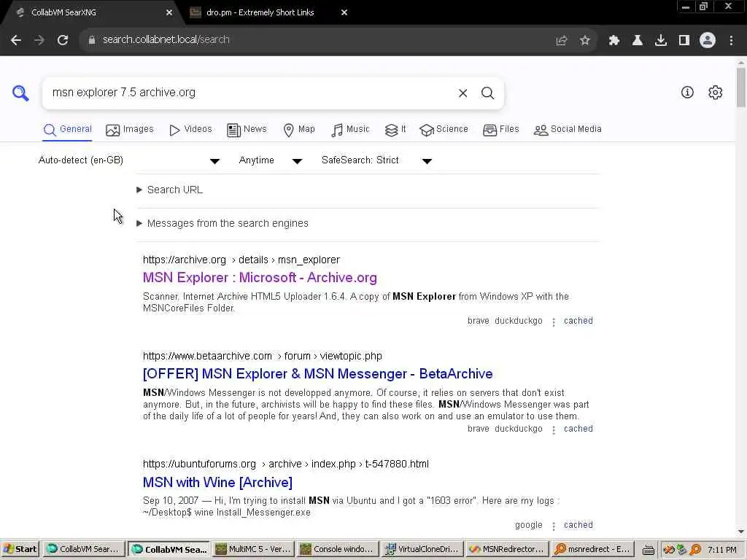Switch to the Social Media category
Screen dimensions: 747x560
[568, 130]
